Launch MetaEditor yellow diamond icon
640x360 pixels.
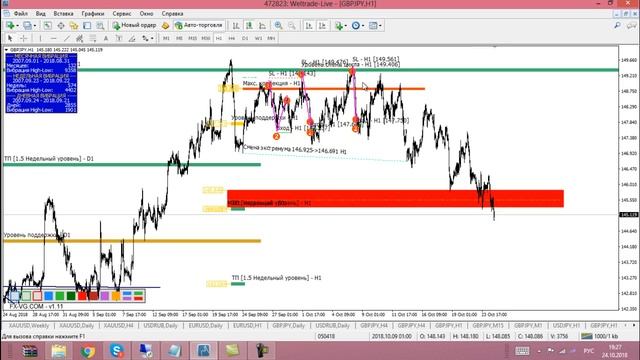(x=165, y=26)
